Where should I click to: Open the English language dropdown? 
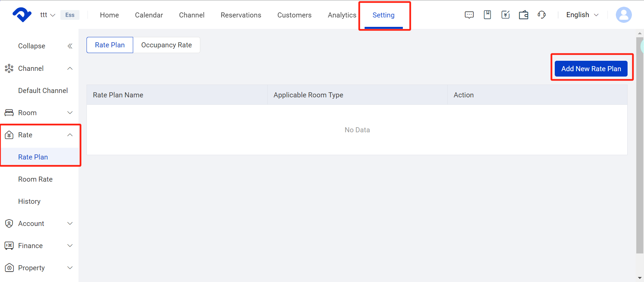coord(582,15)
